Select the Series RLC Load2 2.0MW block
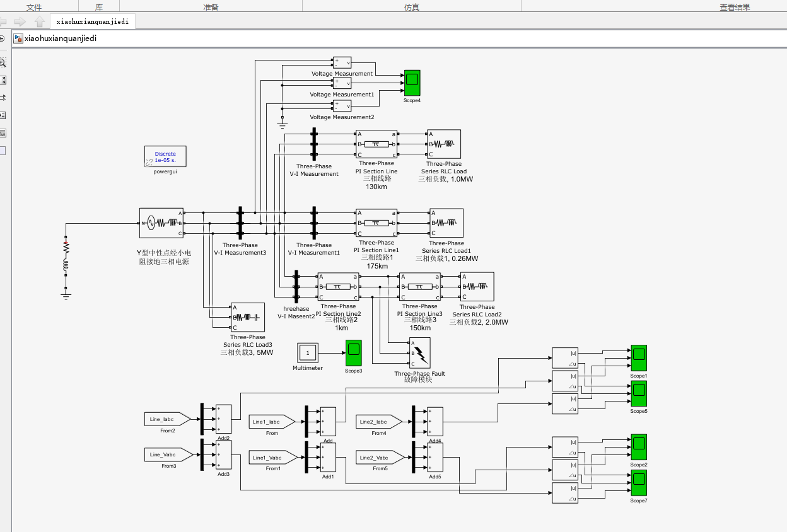 477,287
